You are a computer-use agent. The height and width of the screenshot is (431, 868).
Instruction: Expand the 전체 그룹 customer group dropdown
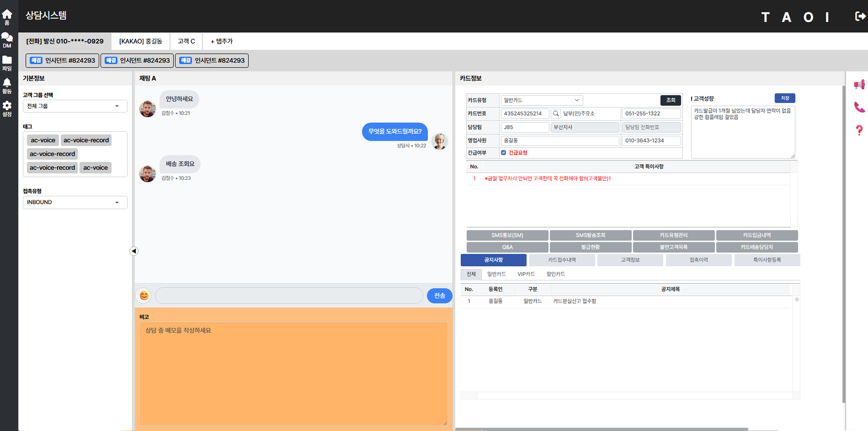click(x=75, y=106)
